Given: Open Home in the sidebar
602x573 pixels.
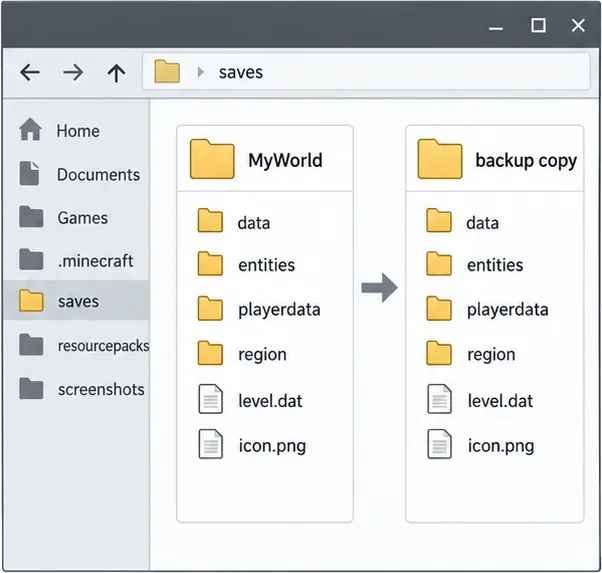Looking at the screenshot, I should coord(60,130).
